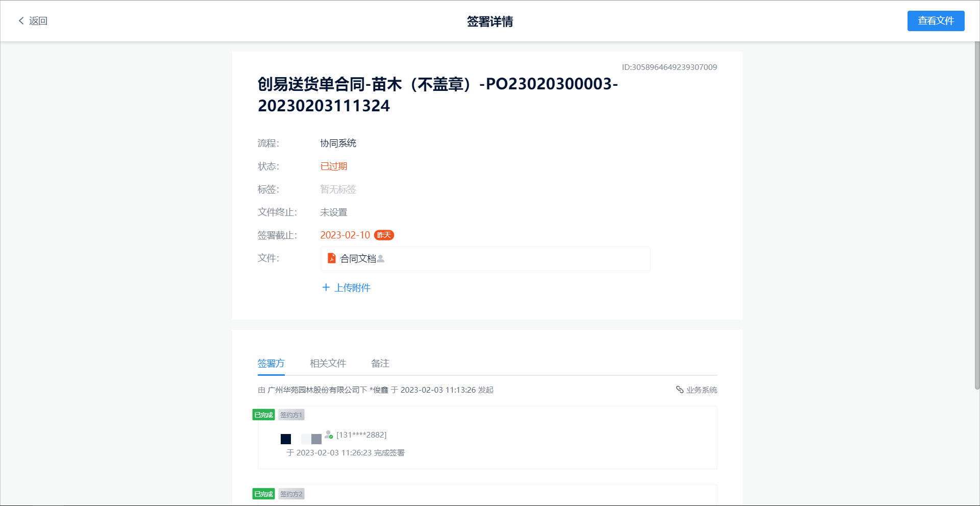Switch to the 签署方 tab
This screenshot has height=506, width=980.
pyautogui.click(x=271, y=364)
